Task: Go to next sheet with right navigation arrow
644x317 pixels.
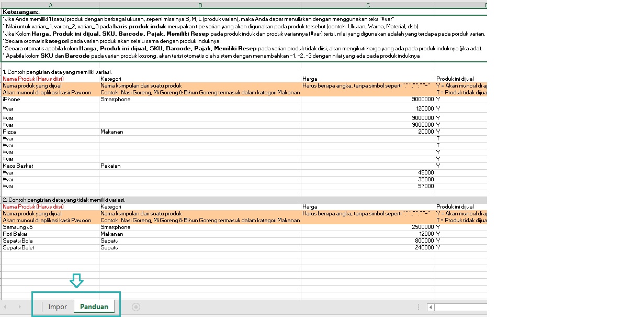Action: tap(20, 307)
